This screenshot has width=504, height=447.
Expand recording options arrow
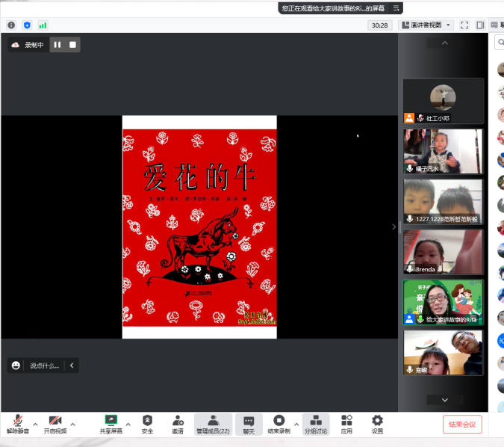click(x=296, y=424)
